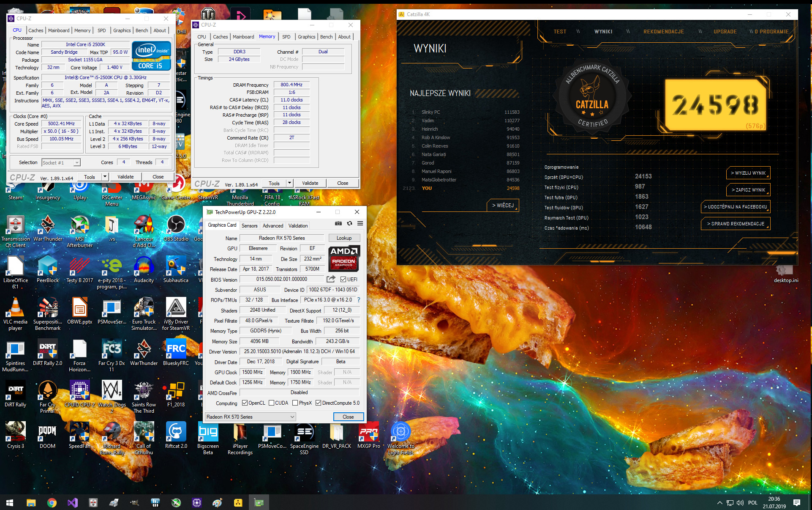Click the Windows Start button
This screenshot has width=812, height=510.
(10, 502)
